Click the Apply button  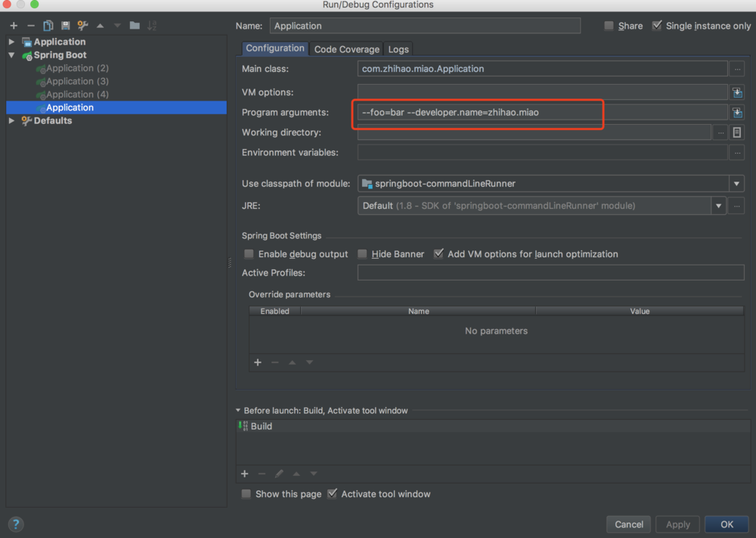[x=677, y=524]
